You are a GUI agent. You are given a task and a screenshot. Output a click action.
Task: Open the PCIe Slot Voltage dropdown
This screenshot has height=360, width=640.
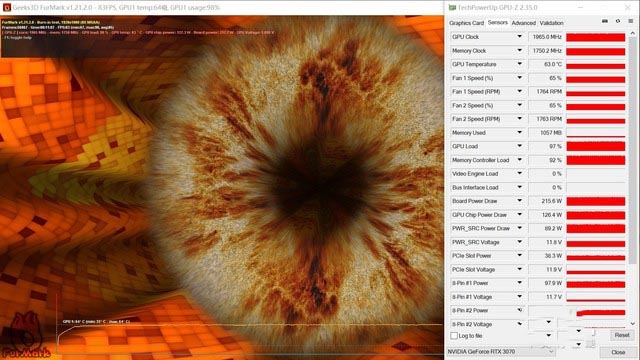tap(520, 269)
